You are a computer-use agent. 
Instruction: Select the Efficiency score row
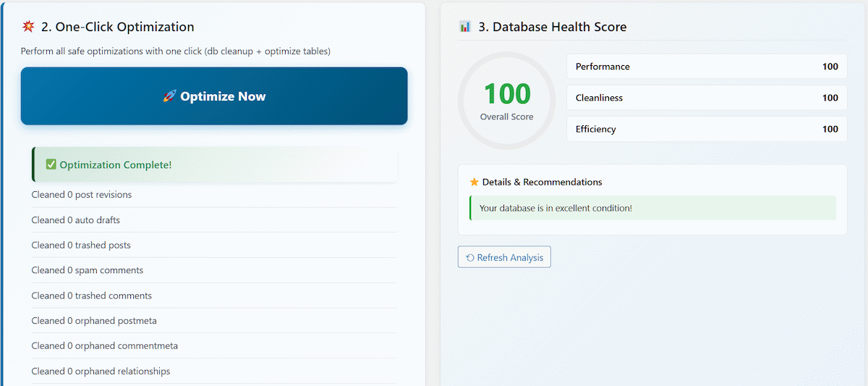click(706, 129)
